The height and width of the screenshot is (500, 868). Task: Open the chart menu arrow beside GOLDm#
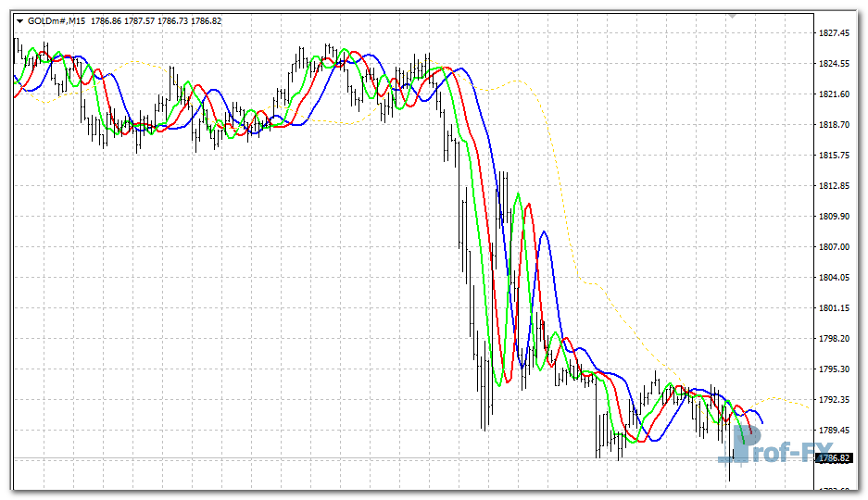[20, 20]
